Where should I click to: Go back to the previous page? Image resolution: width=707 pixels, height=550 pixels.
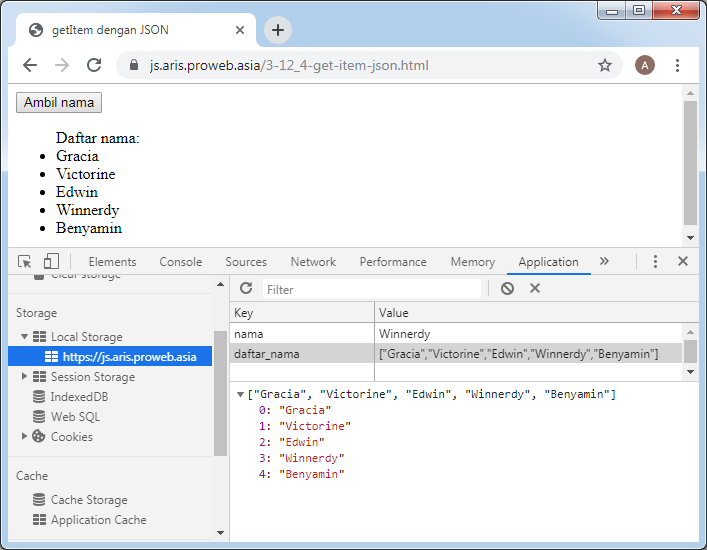point(30,65)
